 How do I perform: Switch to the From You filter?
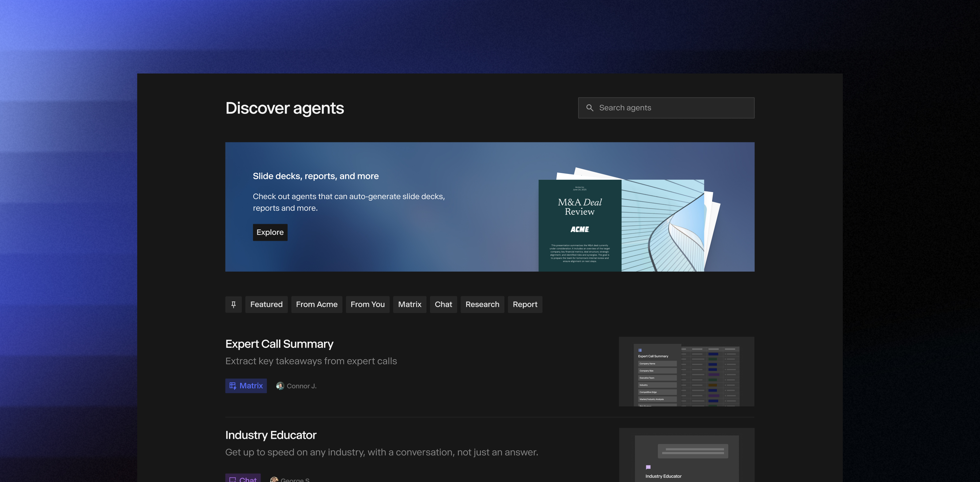click(x=367, y=304)
